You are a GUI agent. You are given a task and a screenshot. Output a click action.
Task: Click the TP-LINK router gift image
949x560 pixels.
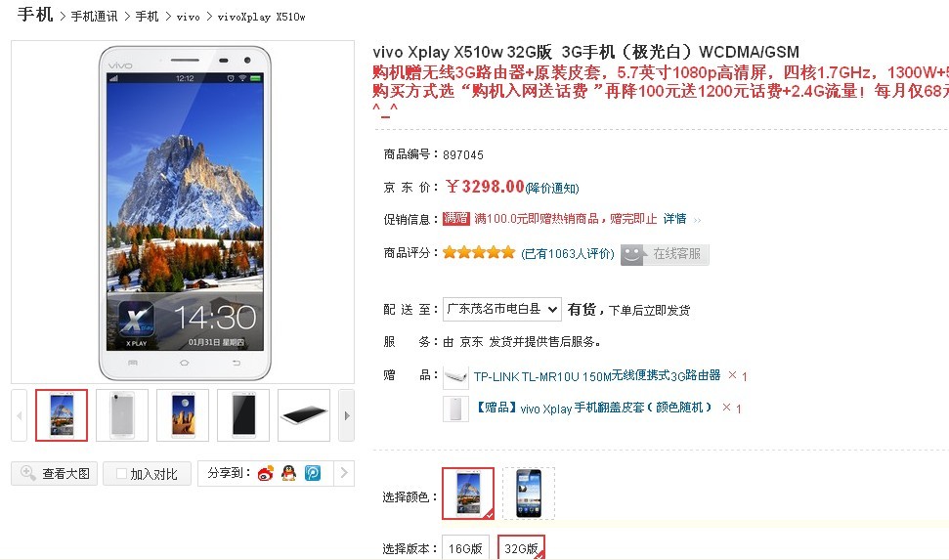(x=455, y=376)
